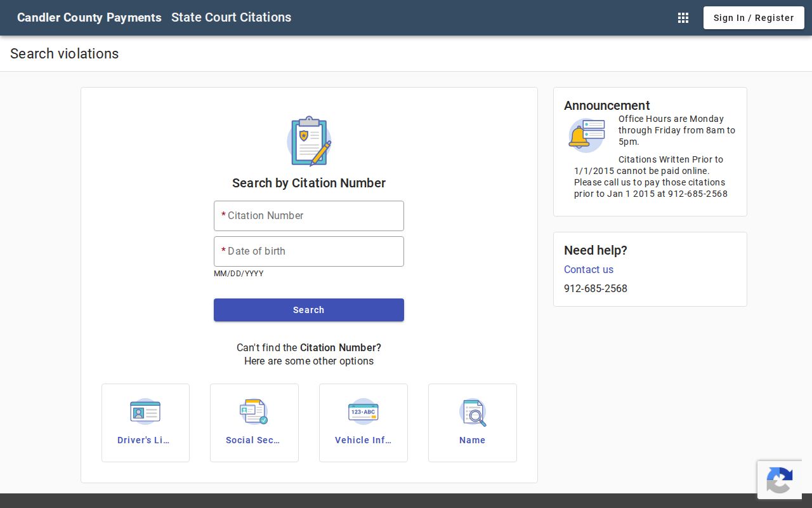Click Sign In / Register button
Image resolution: width=812 pixels, height=508 pixels.
tap(754, 18)
